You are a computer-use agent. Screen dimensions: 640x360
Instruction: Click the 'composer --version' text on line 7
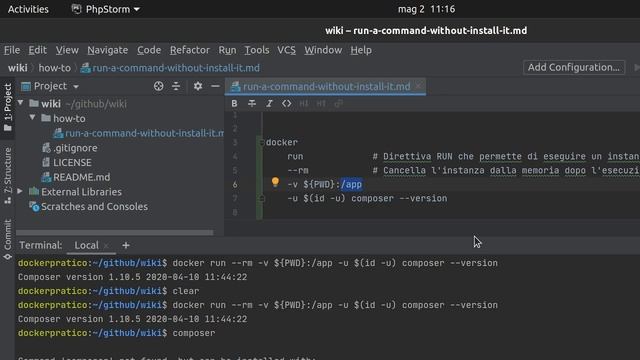pyautogui.click(x=399, y=198)
